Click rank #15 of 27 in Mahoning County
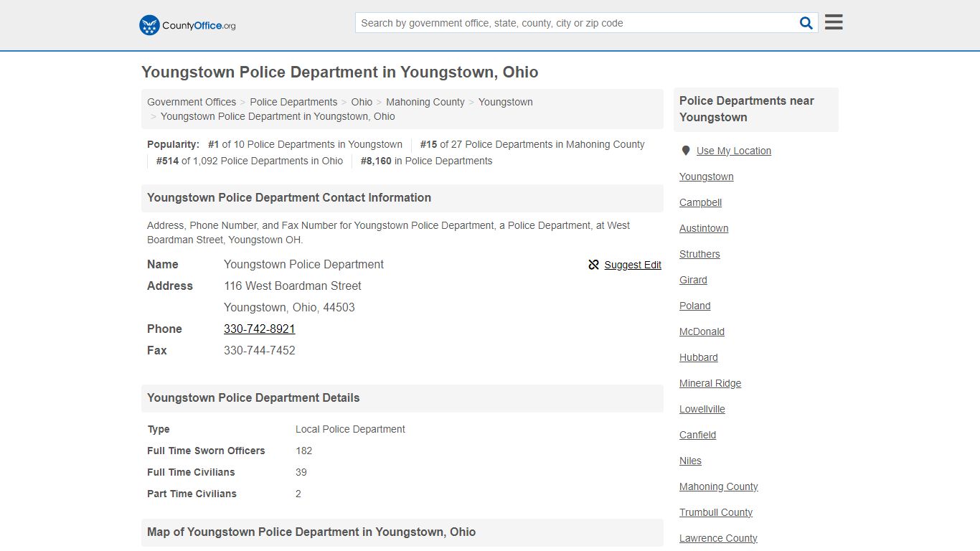980x551 pixels. pos(532,144)
